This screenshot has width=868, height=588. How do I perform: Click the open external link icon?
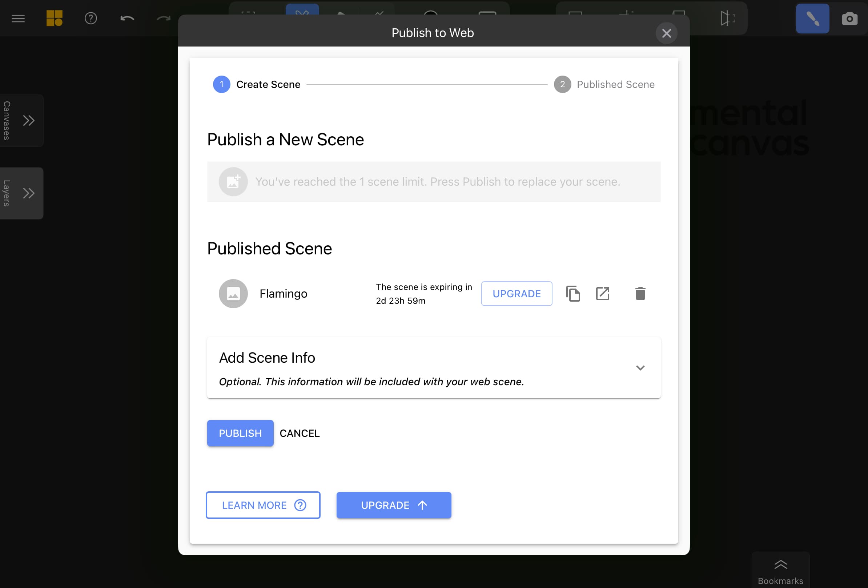[604, 293]
